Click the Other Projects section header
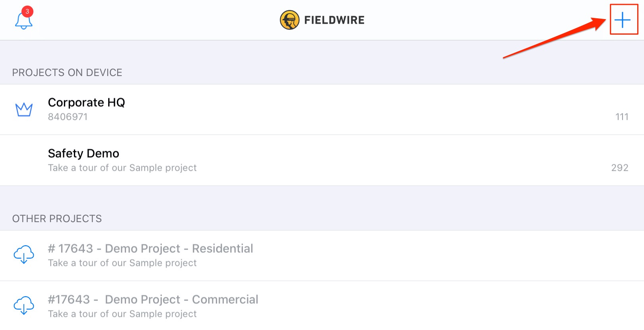The height and width of the screenshot is (330, 644). tap(57, 219)
